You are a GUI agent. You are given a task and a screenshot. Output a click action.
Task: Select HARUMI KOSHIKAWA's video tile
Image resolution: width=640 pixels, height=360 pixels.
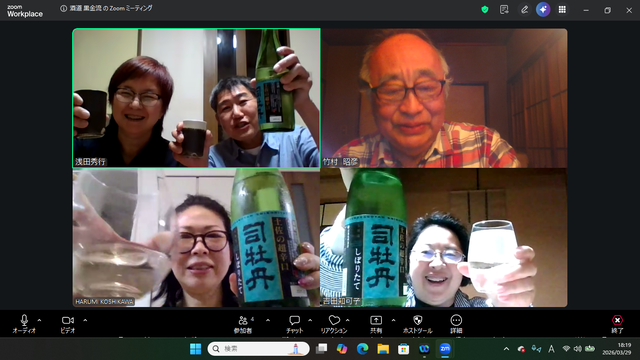pyautogui.click(x=196, y=238)
